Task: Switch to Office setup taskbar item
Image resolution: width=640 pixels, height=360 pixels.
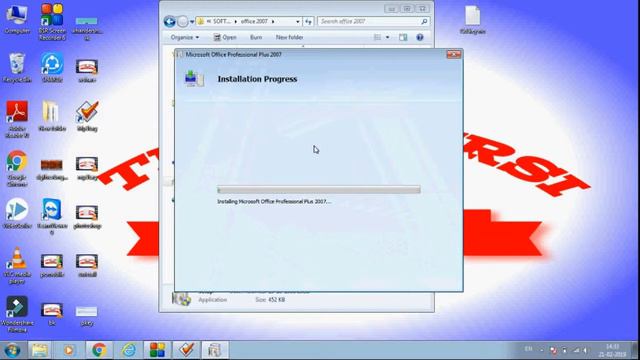Action: click(215, 350)
